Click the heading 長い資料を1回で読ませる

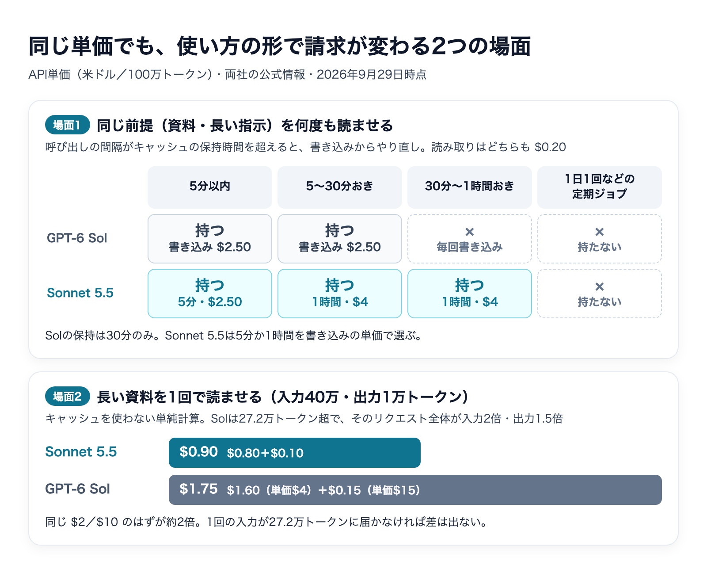[283, 397]
